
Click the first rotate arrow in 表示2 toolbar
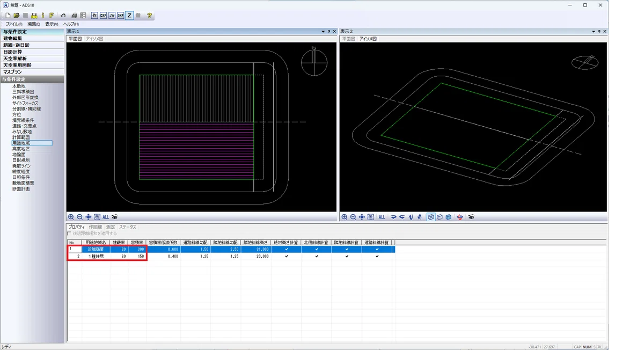click(x=393, y=217)
